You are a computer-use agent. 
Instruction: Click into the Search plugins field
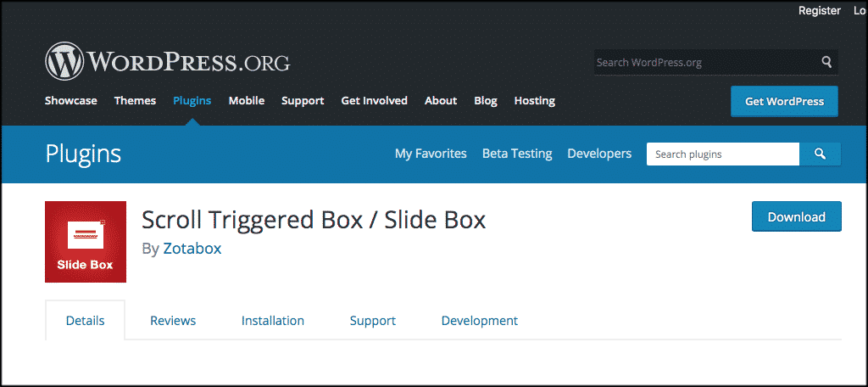(723, 154)
